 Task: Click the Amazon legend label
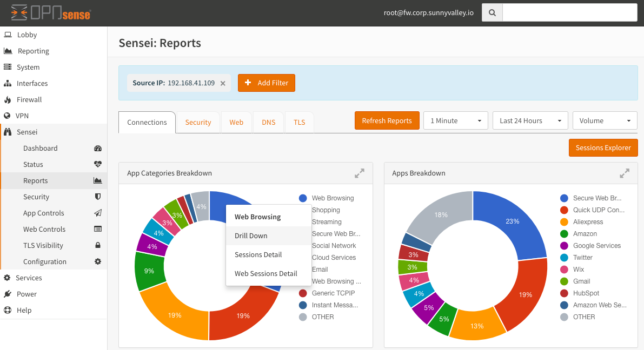coord(585,234)
